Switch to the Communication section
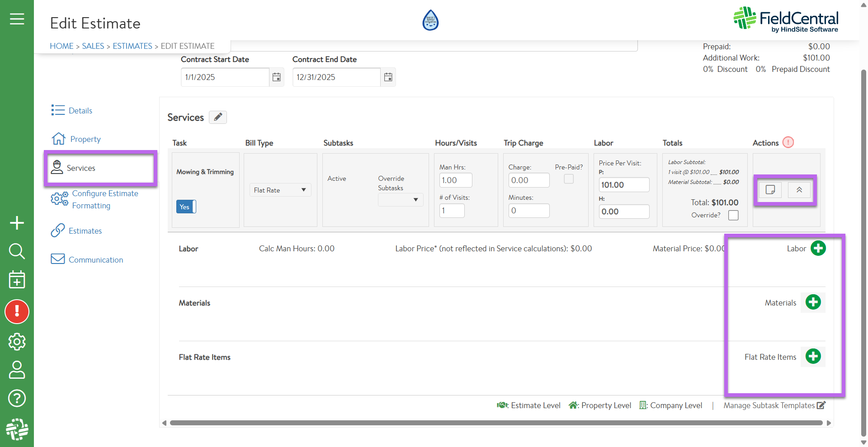This screenshot has height=447, width=868. [96, 260]
